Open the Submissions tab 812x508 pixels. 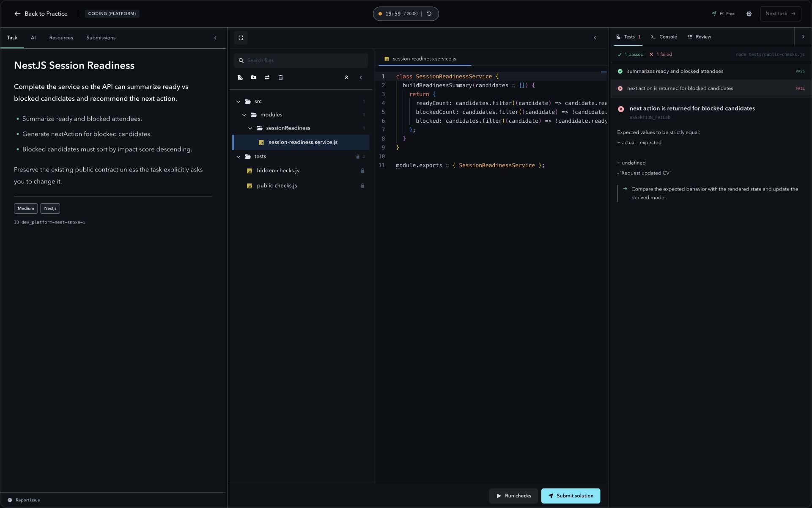[101, 38]
